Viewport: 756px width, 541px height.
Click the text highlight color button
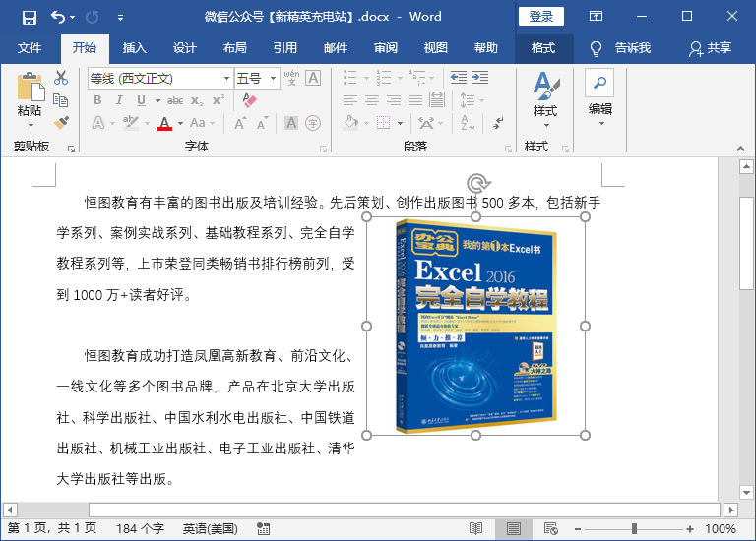pos(131,123)
